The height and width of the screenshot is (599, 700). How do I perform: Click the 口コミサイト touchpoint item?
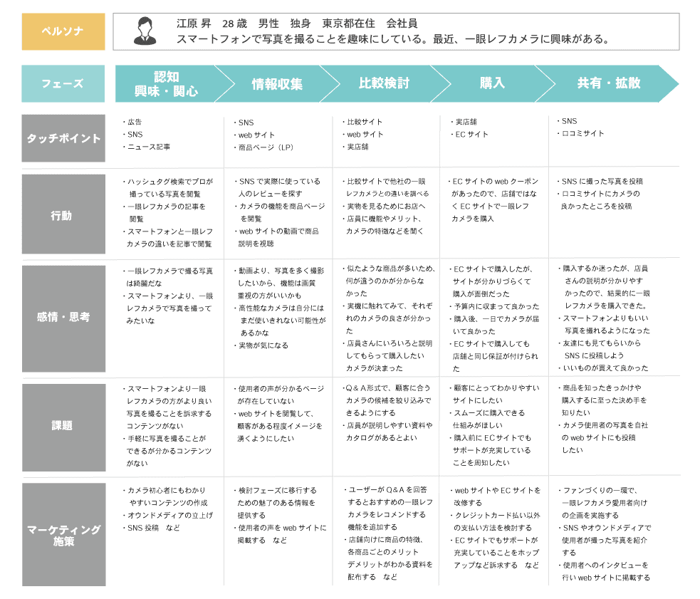(583, 134)
